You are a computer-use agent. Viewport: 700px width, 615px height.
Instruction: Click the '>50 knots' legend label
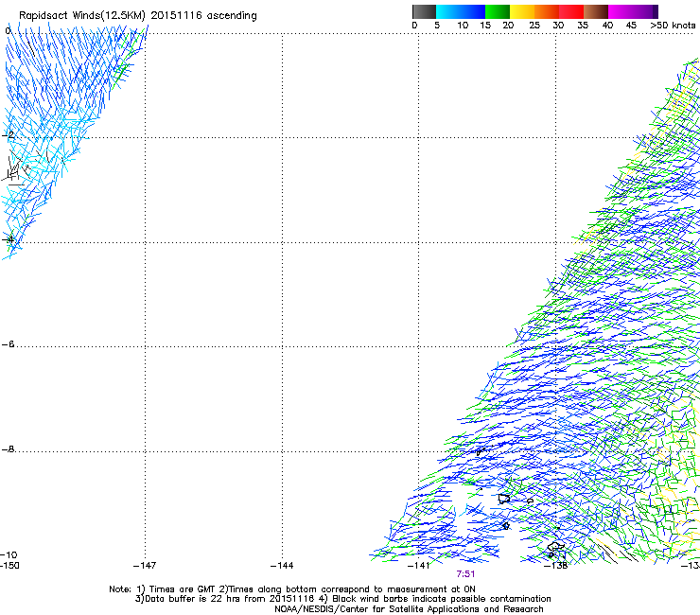[673, 26]
